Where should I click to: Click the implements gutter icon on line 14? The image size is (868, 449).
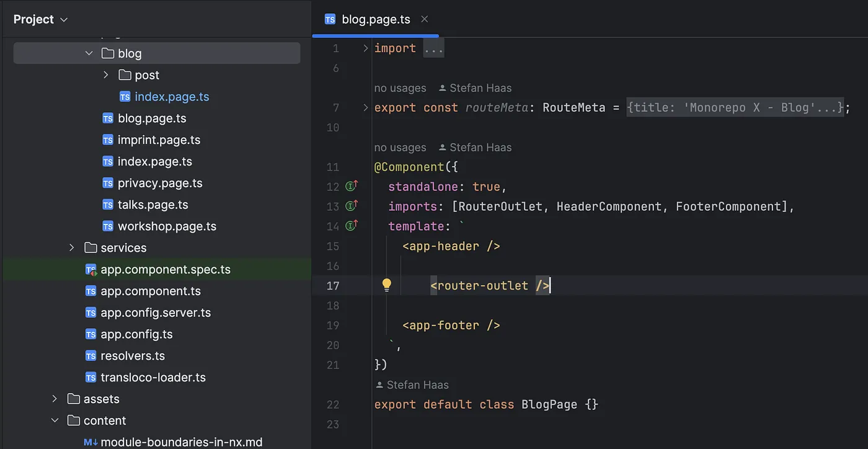coord(352,226)
